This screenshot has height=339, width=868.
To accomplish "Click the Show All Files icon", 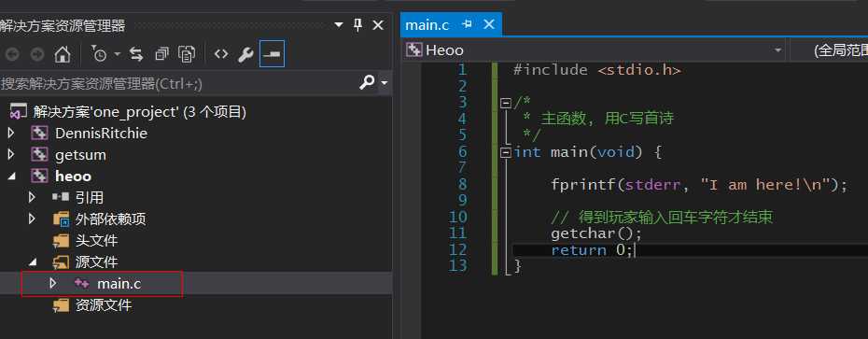I will [187, 54].
